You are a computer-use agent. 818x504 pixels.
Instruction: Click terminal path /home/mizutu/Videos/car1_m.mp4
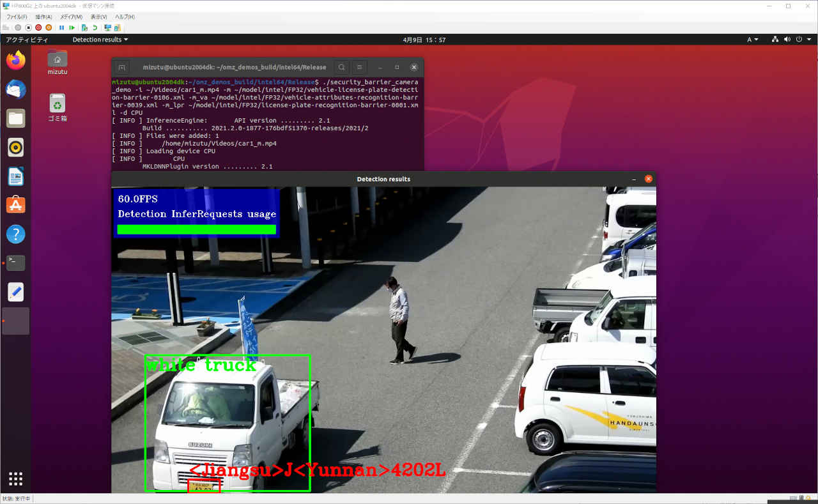pos(220,144)
